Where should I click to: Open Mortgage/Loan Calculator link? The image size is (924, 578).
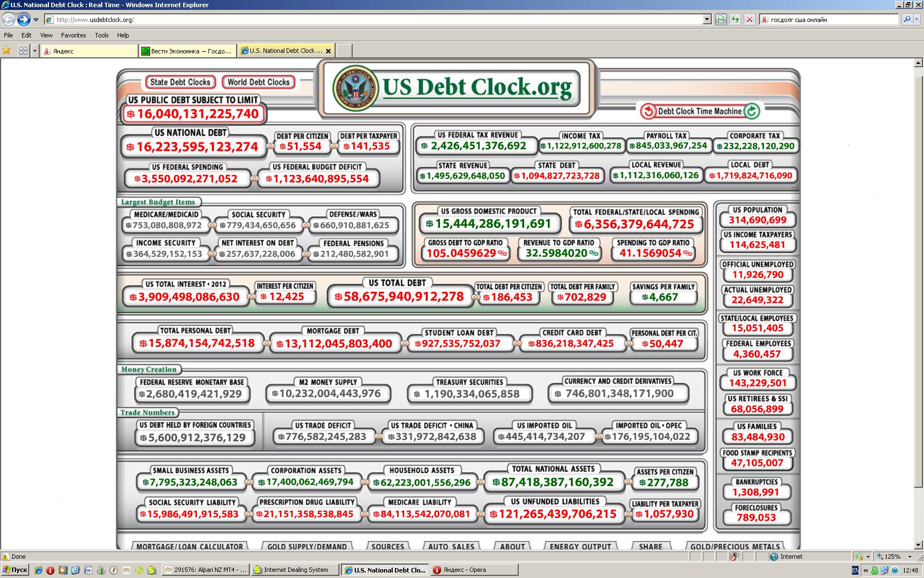click(x=190, y=546)
